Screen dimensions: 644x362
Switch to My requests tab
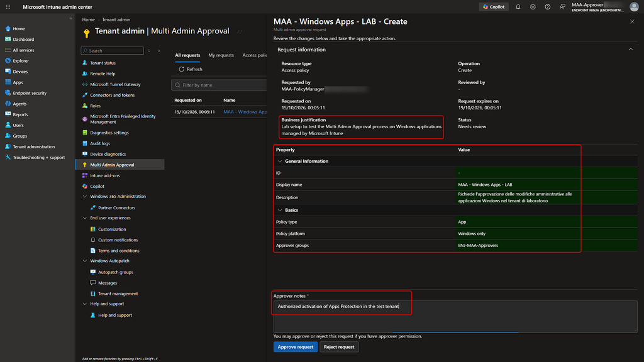click(x=221, y=55)
